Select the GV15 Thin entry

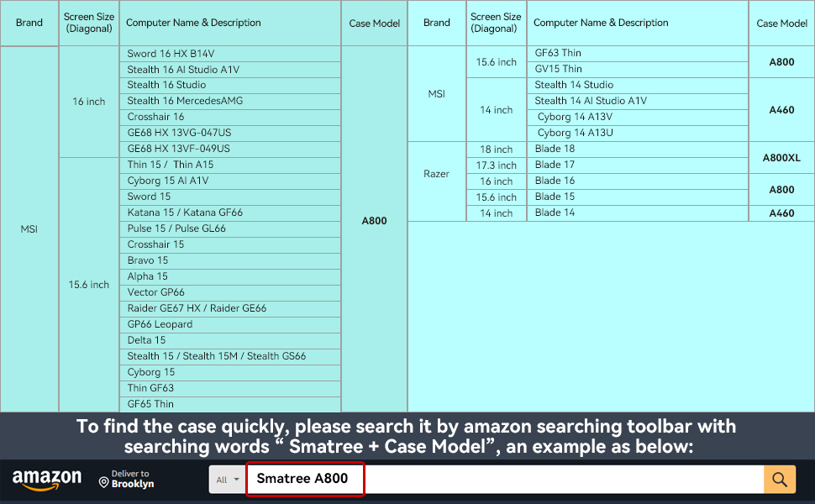click(637, 70)
